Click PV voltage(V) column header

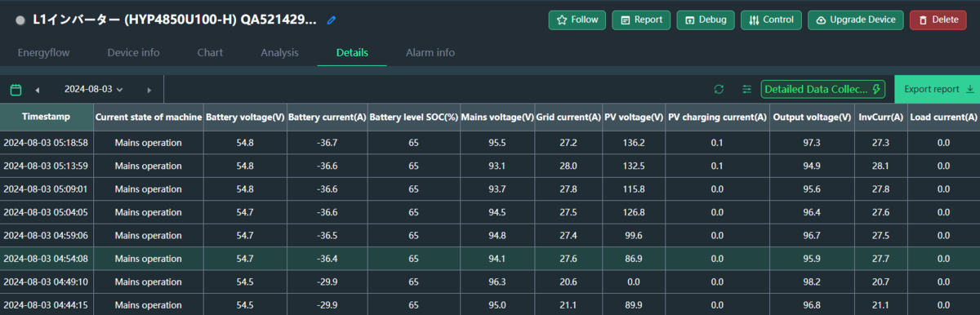(633, 118)
